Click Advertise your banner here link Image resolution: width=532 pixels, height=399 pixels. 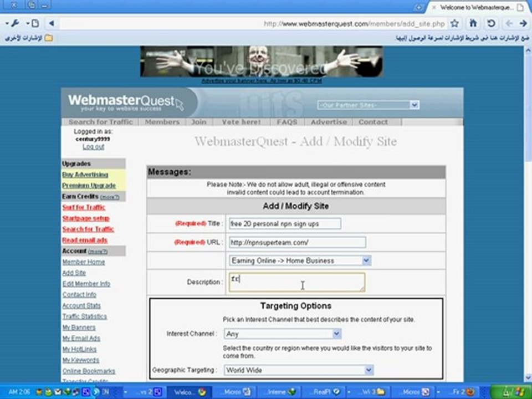262,81
